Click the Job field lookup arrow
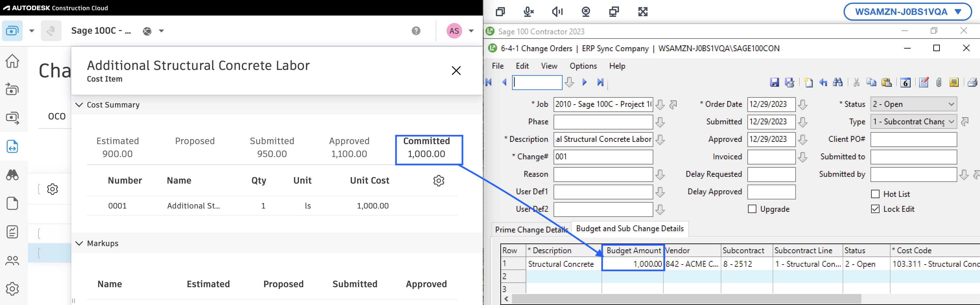 coord(660,105)
